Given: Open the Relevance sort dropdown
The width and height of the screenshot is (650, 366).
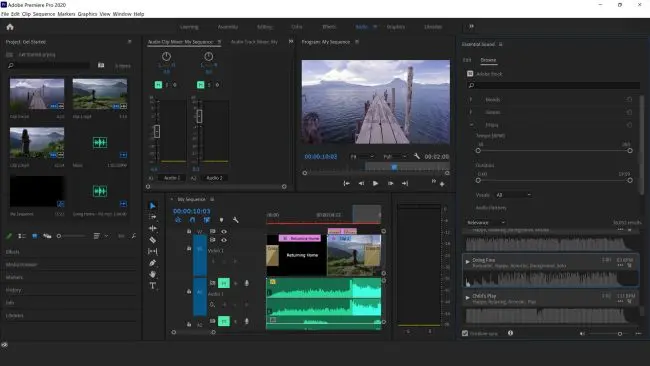Looking at the screenshot, I should point(486,223).
